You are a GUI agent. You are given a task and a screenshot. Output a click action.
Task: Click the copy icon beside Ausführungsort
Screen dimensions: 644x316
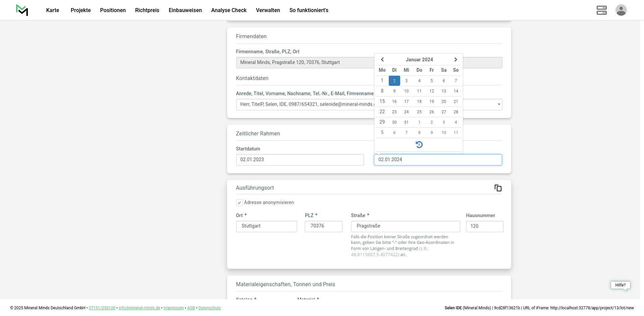(498, 188)
